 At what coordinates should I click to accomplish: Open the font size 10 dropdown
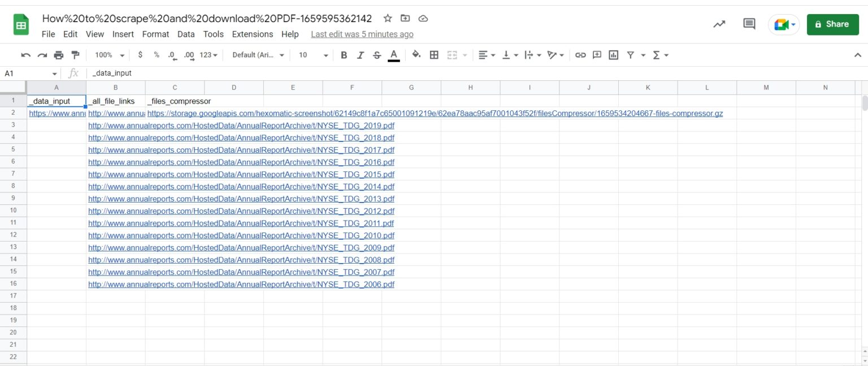313,55
